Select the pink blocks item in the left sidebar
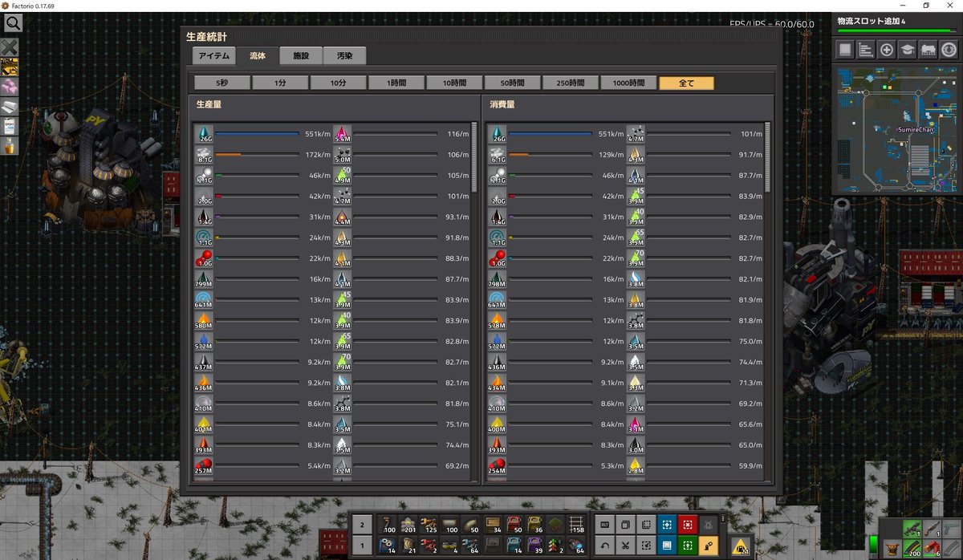The width and height of the screenshot is (963, 560). click(x=10, y=86)
